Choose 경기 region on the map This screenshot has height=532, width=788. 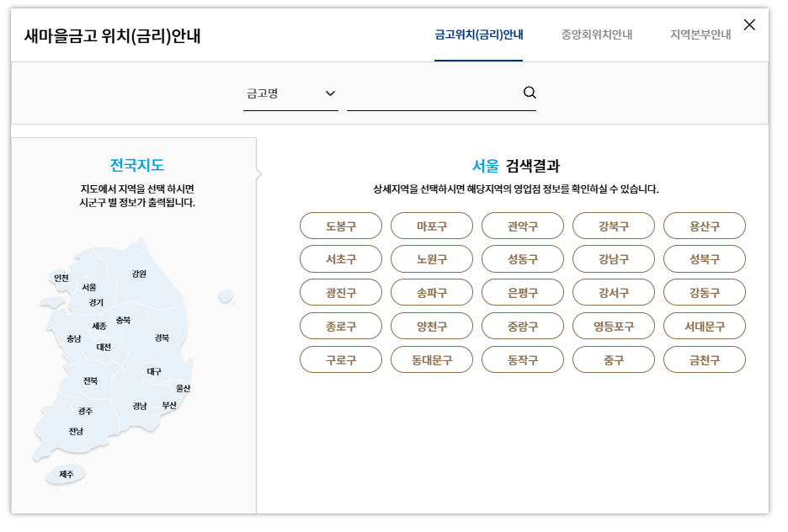(96, 302)
